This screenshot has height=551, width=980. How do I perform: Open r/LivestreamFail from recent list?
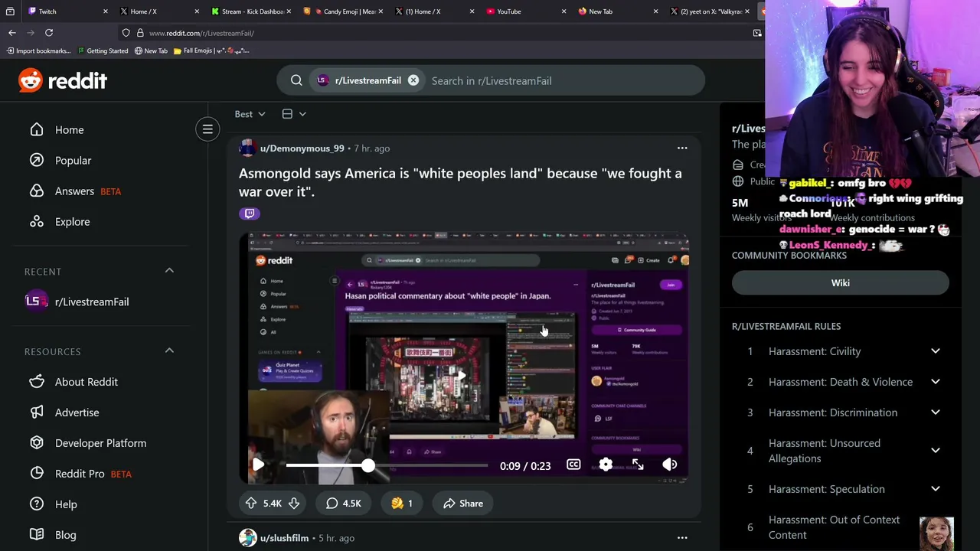coord(92,302)
